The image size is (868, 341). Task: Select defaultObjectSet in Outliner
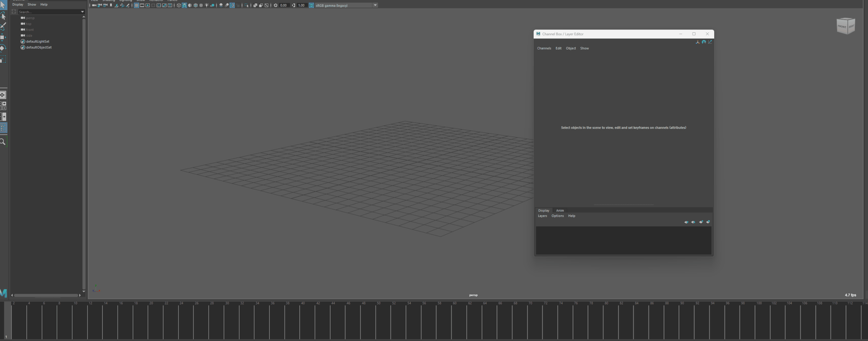coord(39,47)
